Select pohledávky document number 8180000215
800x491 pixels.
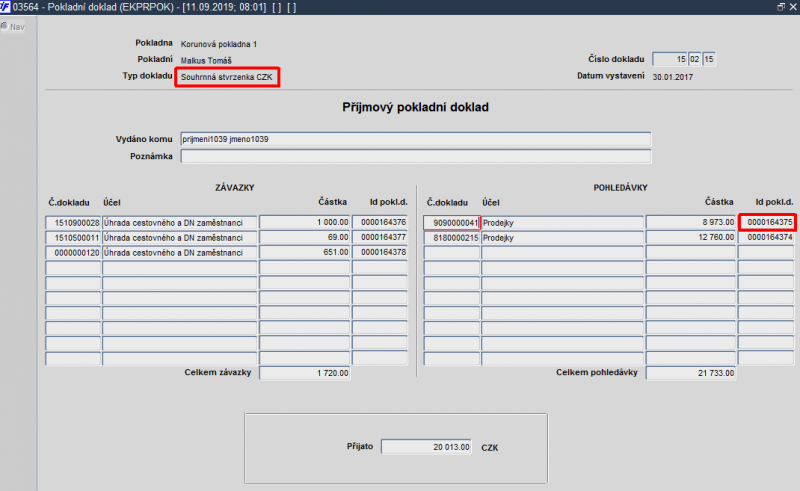tap(452, 238)
